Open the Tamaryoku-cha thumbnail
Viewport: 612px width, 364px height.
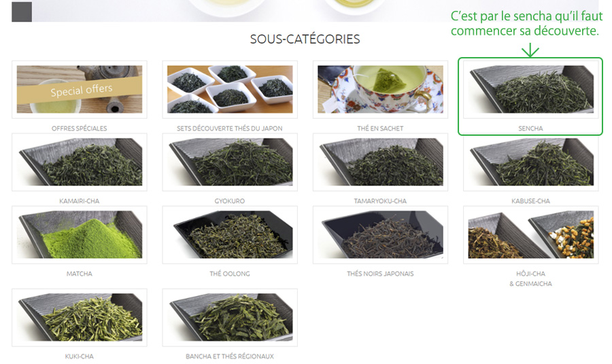coord(380,162)
